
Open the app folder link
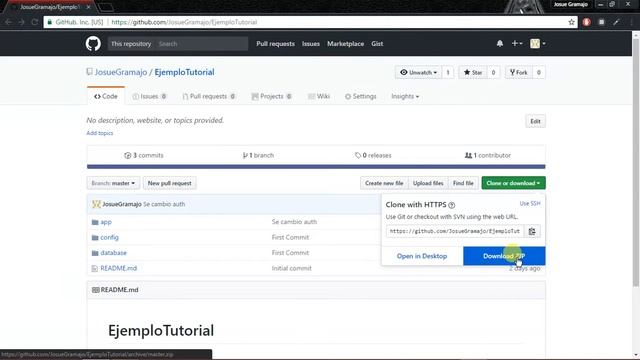(x=106, y=222)
